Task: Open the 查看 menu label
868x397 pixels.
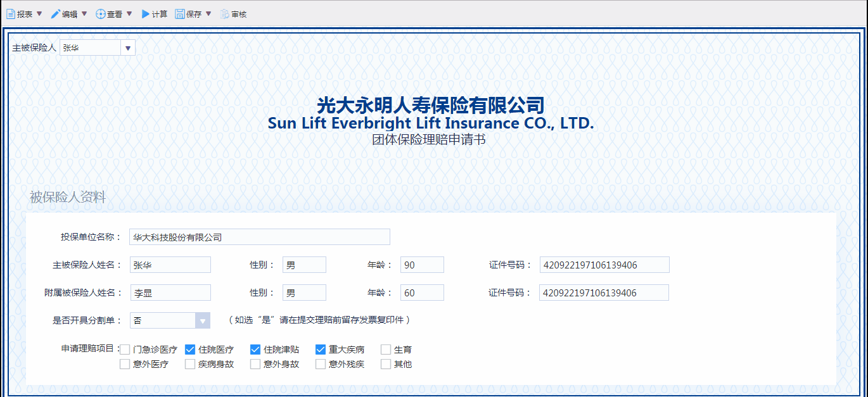Action: coord(115,14)
